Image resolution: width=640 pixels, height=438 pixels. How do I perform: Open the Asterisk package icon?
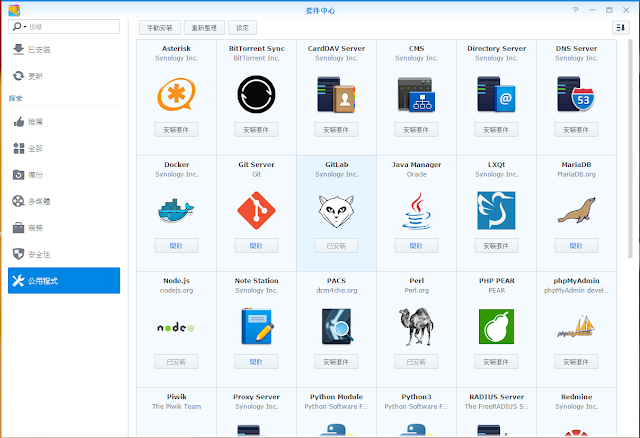(176, 95)
